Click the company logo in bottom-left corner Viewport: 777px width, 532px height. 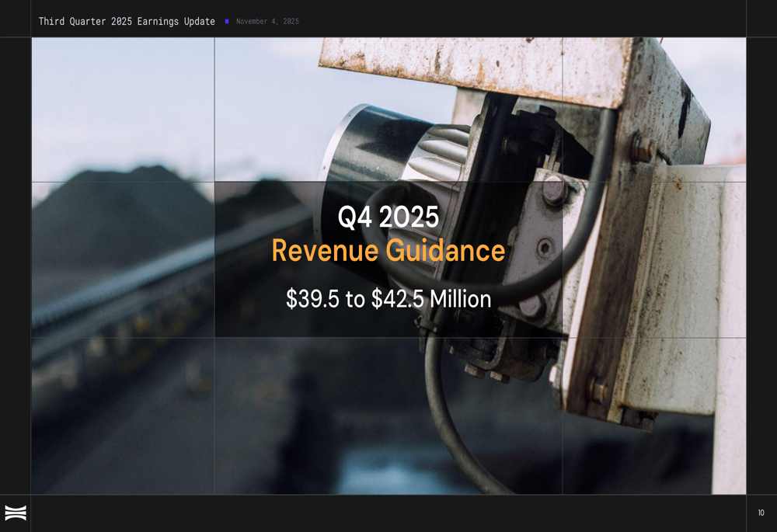[16, 513]
